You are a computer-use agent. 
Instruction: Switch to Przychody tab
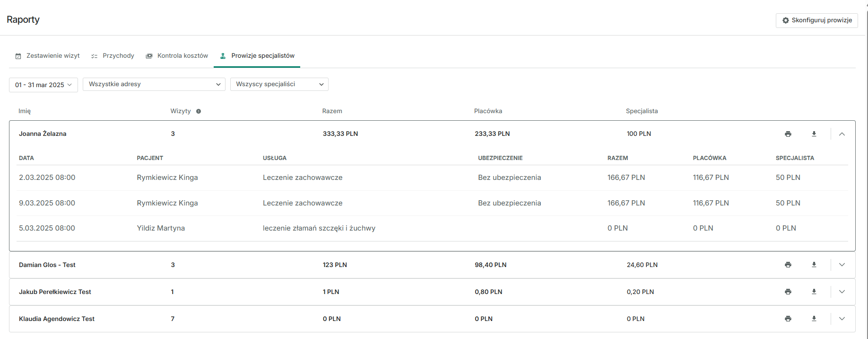click(x=113, y=56)
